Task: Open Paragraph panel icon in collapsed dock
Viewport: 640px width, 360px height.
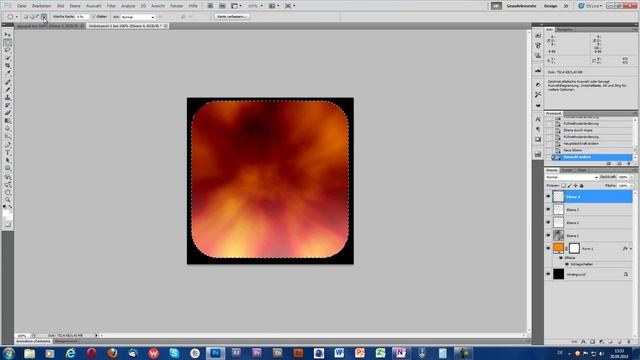Action: click(x=538, y=129)
